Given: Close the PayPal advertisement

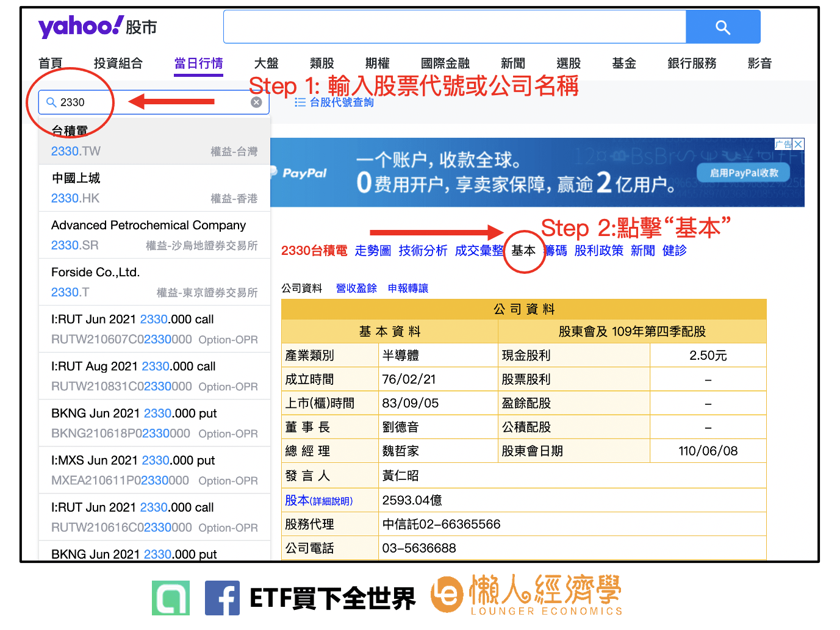Looking at the screenshot, I should pyautogui.click(x=799, y=144).
